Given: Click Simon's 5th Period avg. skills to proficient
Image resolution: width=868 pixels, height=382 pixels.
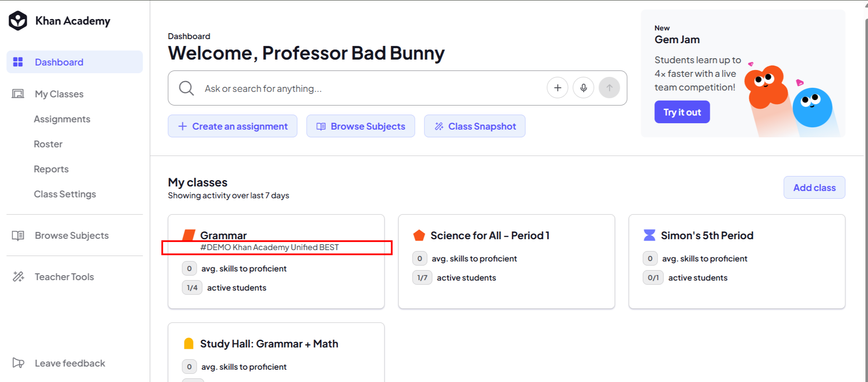Looking at the screenshot, I should [x=705, y=259].
